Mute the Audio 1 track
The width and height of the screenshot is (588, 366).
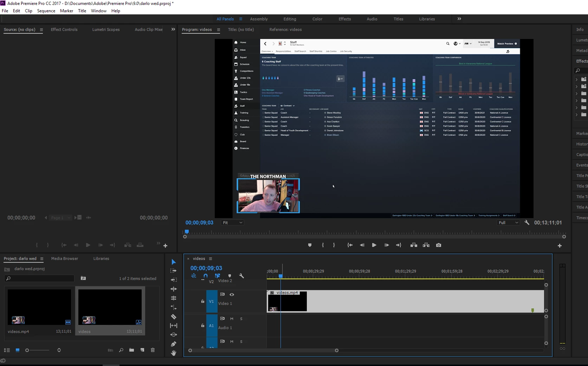232,319
